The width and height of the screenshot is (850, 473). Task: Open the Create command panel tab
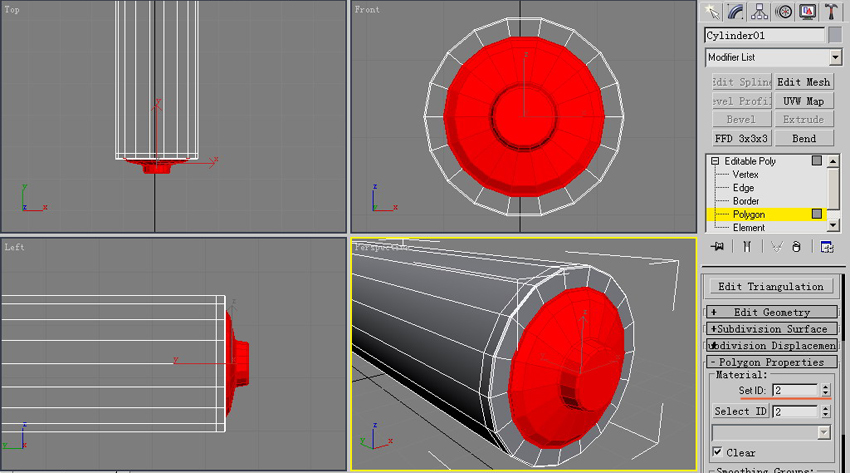pyautogui.click(x=712, y=11)
